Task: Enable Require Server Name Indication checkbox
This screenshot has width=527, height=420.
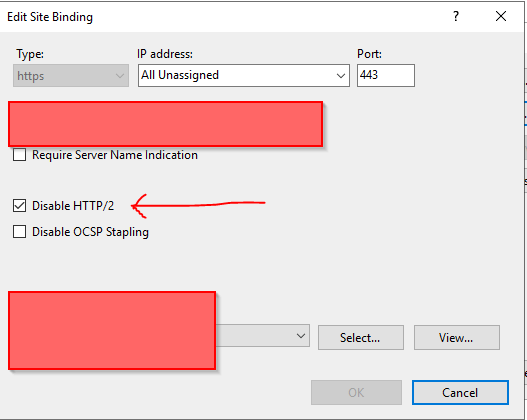Action: tap(19, 155)
